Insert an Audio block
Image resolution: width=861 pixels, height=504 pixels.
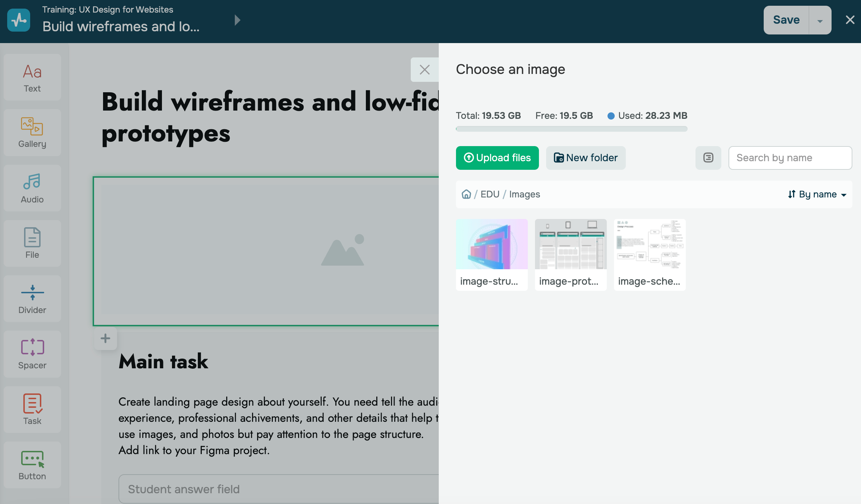32,188
